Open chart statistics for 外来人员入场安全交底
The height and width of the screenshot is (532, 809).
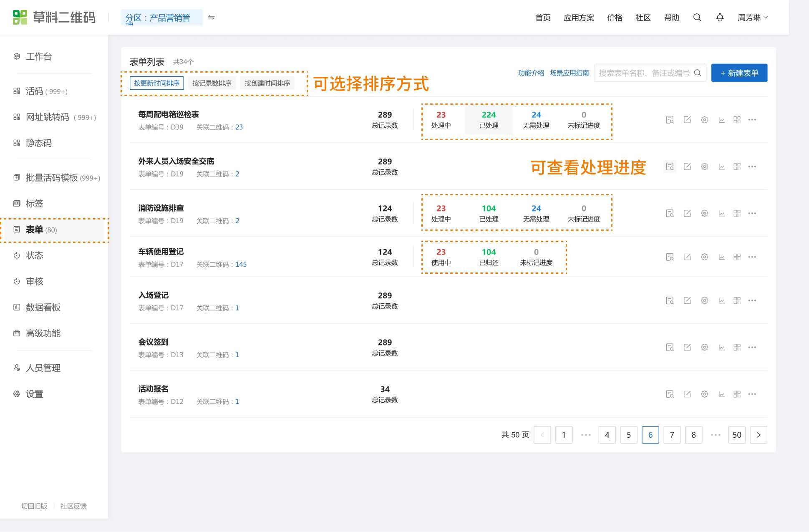coord(721,166)
